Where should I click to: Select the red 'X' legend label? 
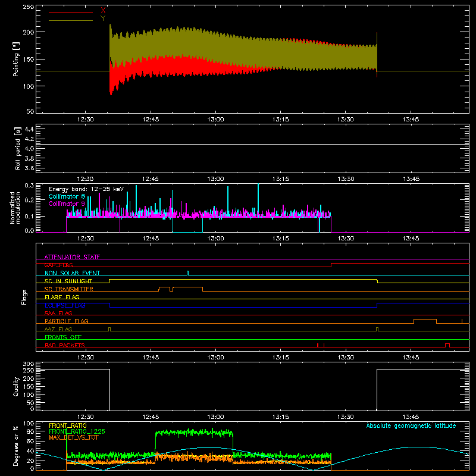point(103,11)
